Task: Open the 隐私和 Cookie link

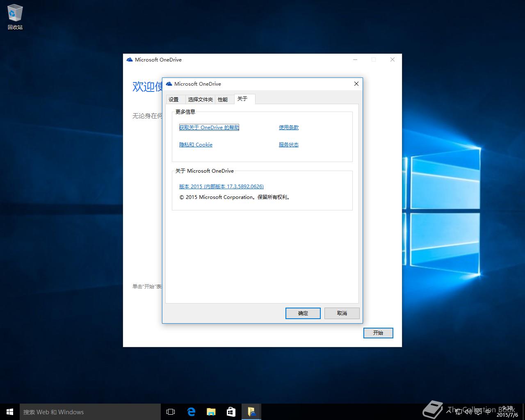Action: point(196,145)
